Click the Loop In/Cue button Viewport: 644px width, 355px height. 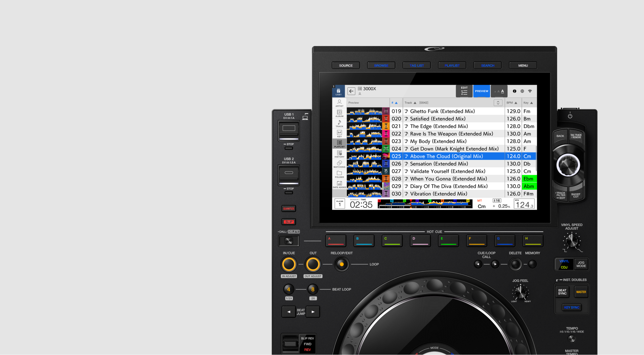289,264
